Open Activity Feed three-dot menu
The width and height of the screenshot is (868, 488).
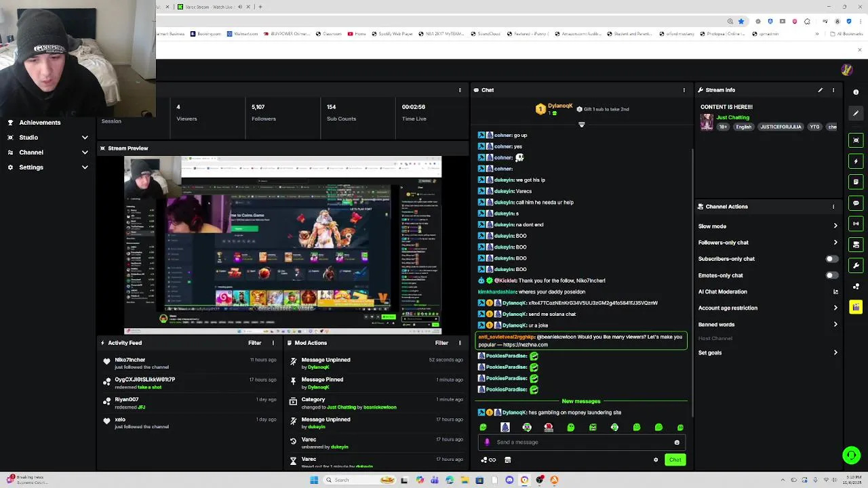pyautogui.click(x=273, y=343)
